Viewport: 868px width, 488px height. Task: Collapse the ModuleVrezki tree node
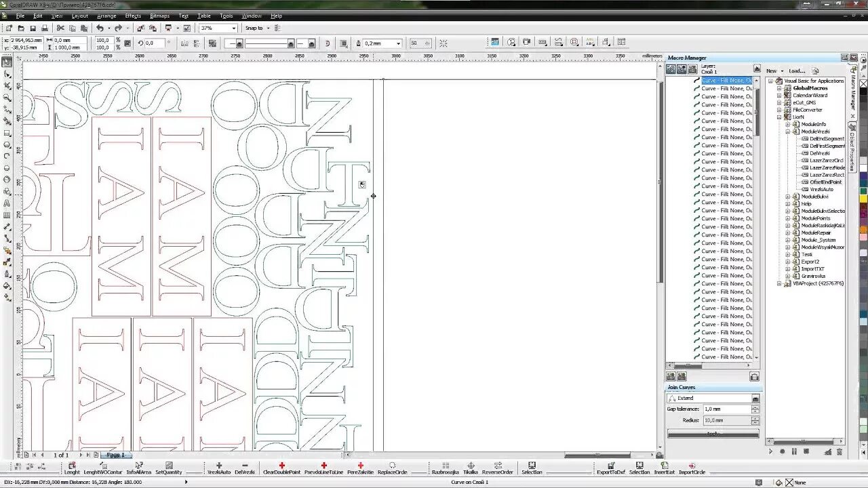coord(788,131)
